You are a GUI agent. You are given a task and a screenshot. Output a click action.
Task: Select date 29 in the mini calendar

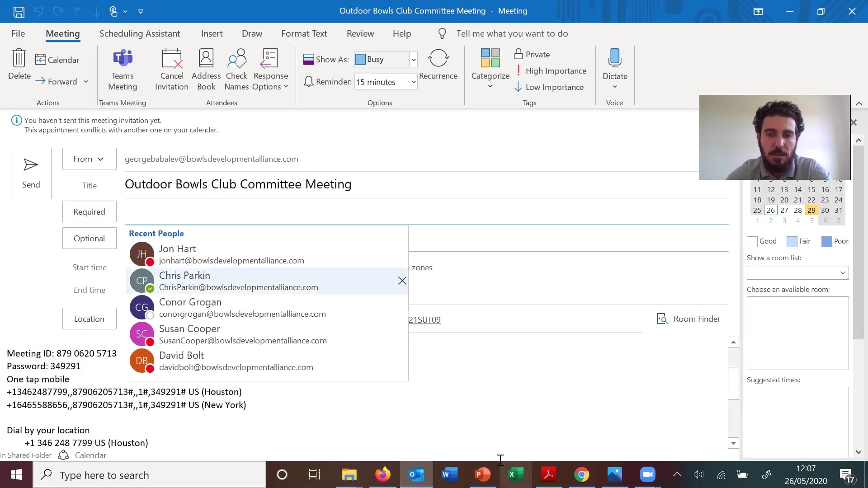(811, 211)
